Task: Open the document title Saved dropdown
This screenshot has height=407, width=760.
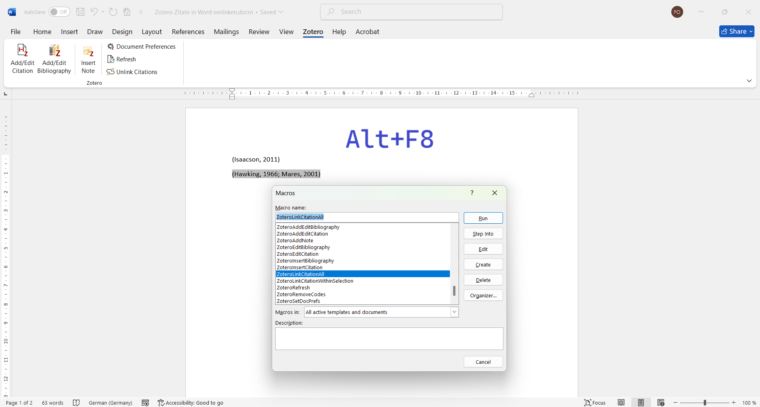Action: [281, 12]
